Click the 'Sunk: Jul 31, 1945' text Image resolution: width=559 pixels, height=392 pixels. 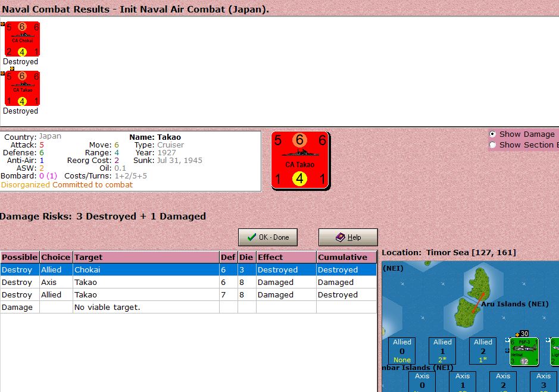(167, 161)
